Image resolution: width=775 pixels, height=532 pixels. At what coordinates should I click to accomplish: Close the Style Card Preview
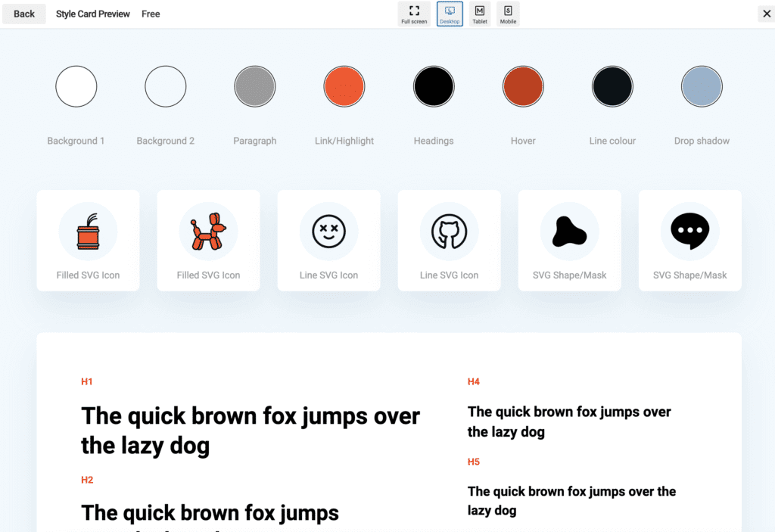[x=765, y=14]
